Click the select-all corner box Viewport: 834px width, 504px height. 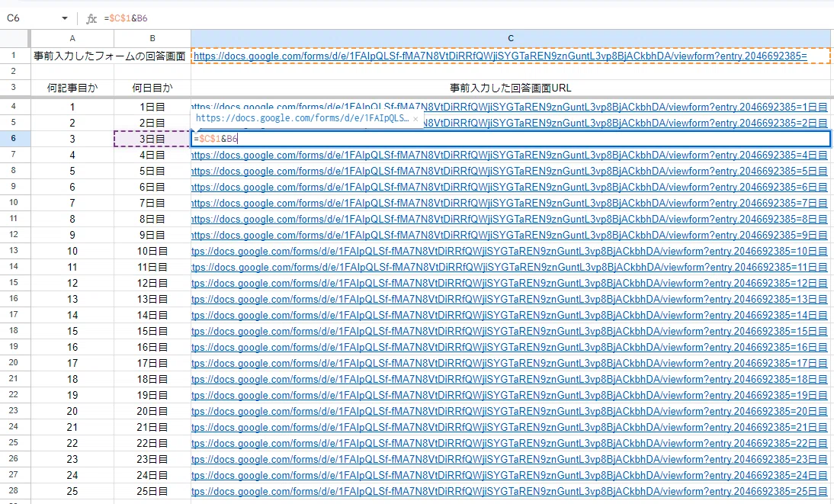[15, 38]
